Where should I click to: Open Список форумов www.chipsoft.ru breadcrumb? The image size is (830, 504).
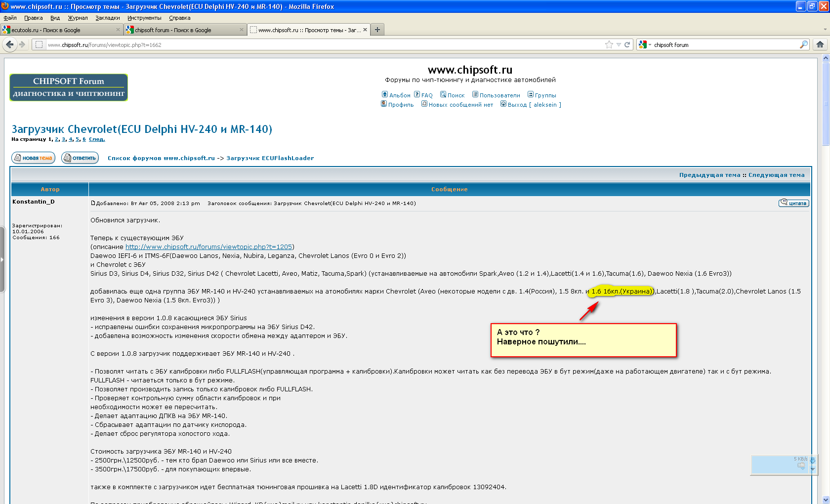(x=161, y=158)
